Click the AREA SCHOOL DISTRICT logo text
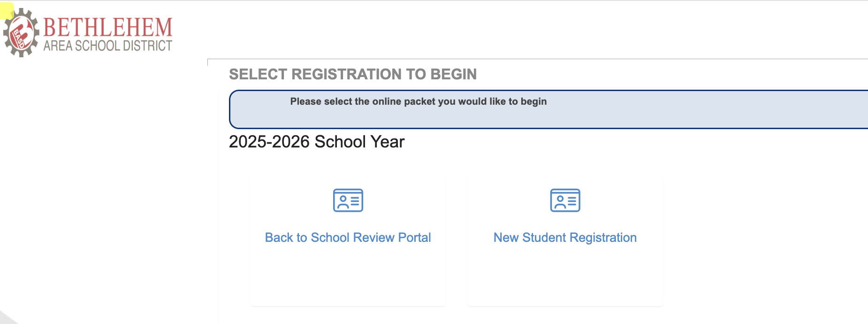Viewport: 868px width, 324px height. (108, 46)
